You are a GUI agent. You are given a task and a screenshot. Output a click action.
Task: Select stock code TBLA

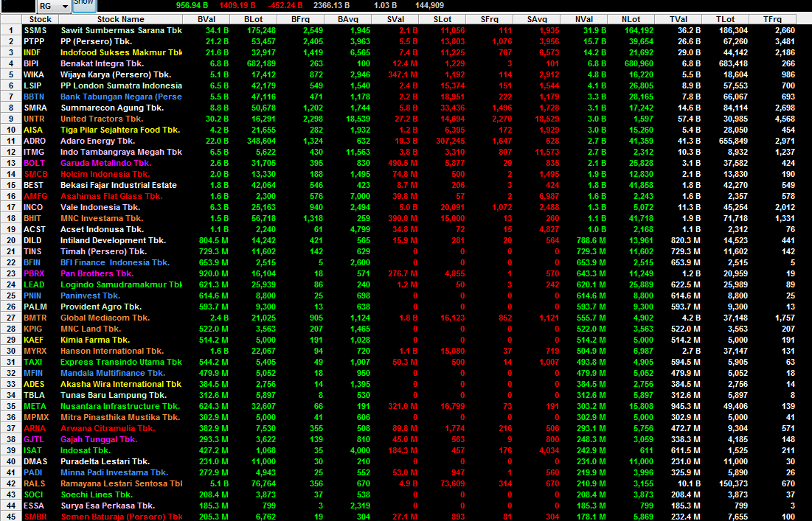(x=34, y=395)
